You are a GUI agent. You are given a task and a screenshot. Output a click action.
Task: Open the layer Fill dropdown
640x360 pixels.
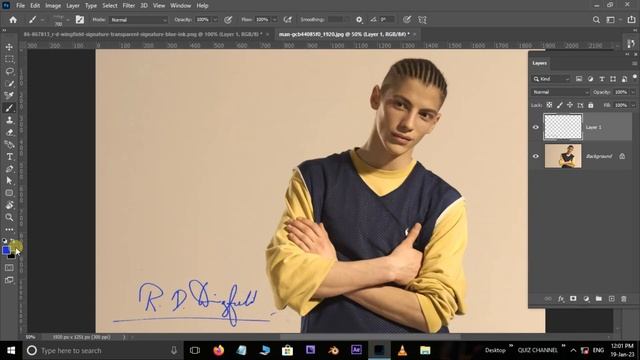633,105
